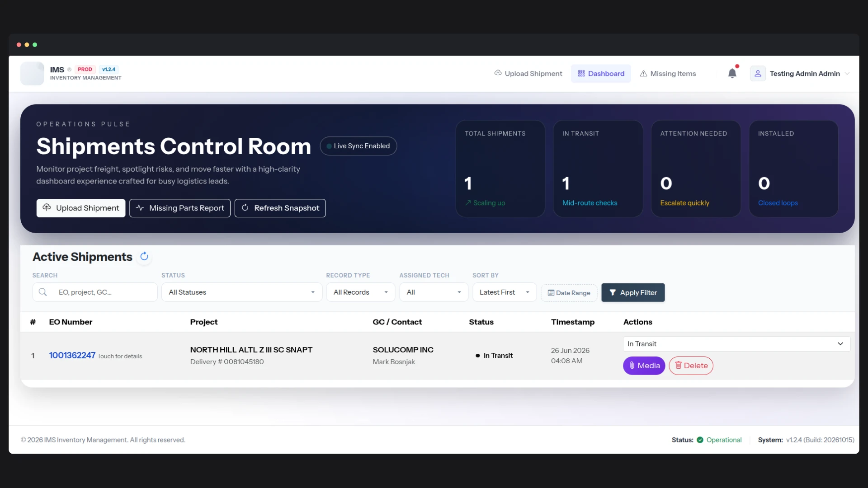Click the purple Media button

tap(644, 366)
